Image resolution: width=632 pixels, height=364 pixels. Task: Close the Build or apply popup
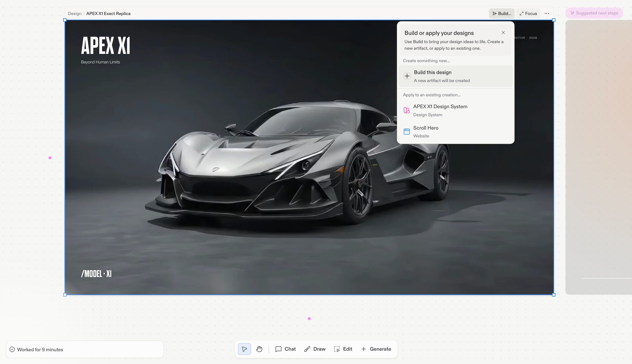[503, 33]
